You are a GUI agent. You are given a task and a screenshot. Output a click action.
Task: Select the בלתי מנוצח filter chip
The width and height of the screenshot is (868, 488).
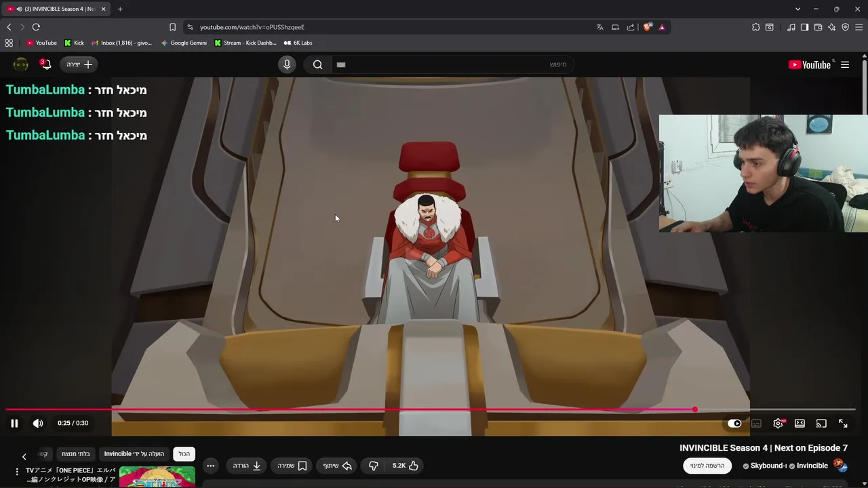76,454
